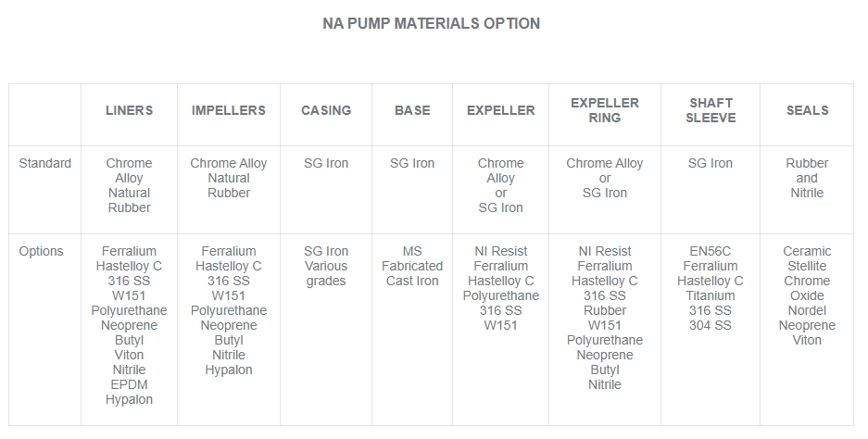This screenshot has width=868, height=439.
Task: Select Nordel in seals options
Action: (x=807, y=310)
